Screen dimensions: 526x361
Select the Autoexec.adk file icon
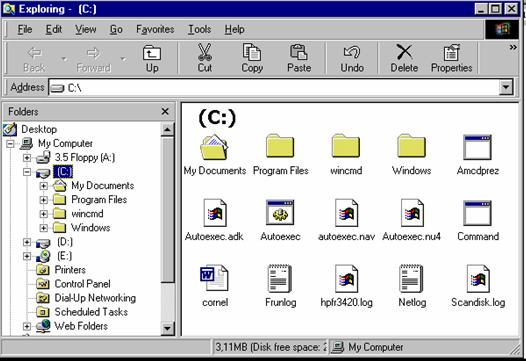click(215, 213)
